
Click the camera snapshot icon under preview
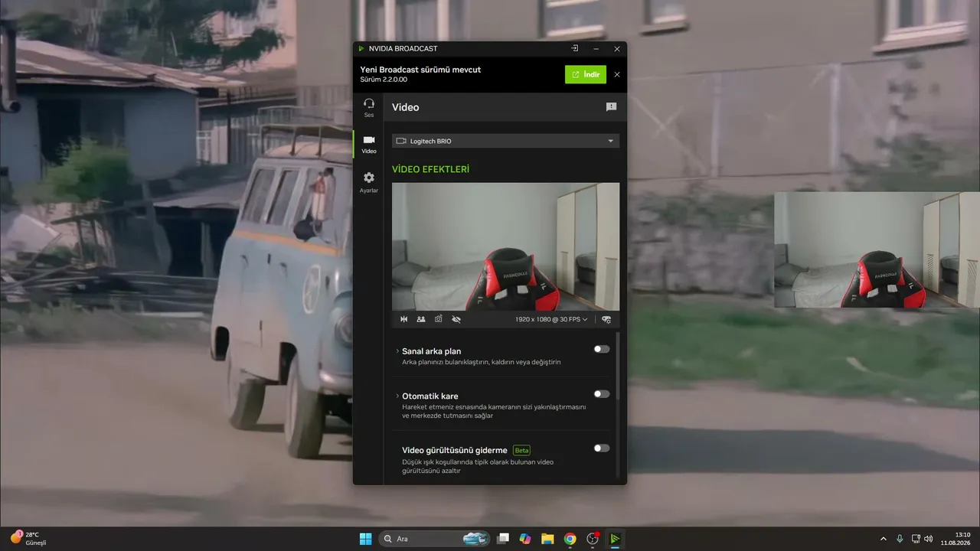tap(439, 319)
